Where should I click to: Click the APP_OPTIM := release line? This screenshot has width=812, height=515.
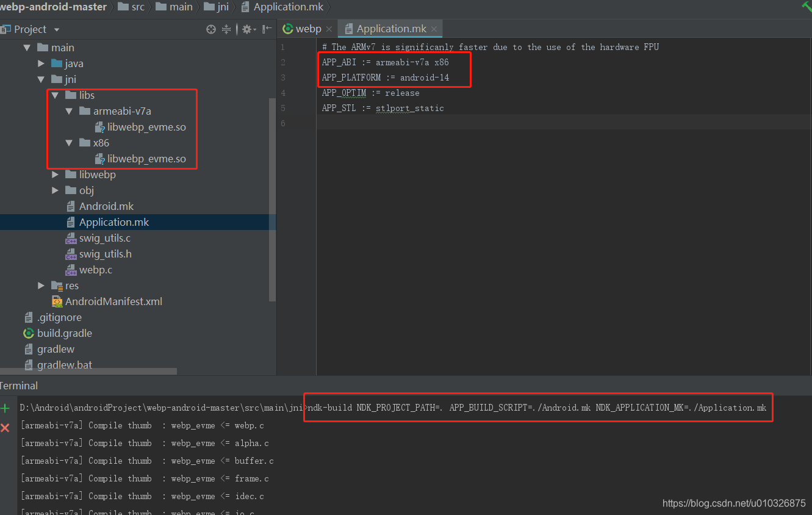tap(370, 93)
